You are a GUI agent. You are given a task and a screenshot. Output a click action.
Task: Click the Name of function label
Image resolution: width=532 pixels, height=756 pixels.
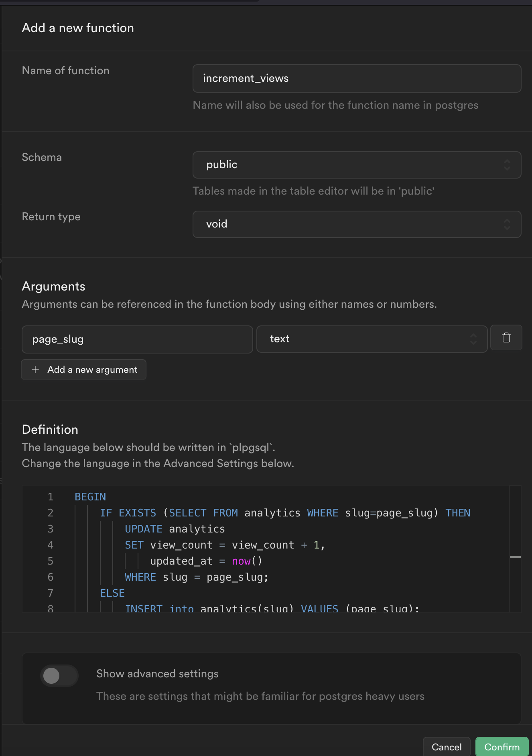pos(65,71)
